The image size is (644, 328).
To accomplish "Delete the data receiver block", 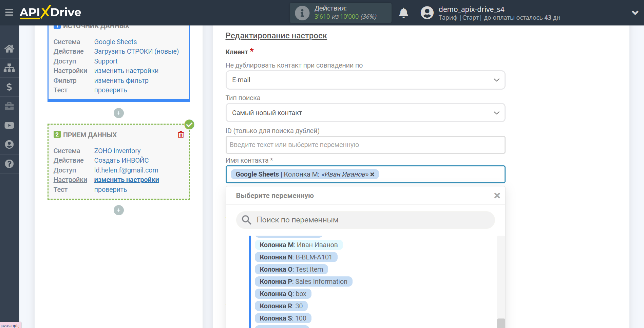I will (181, 135).
